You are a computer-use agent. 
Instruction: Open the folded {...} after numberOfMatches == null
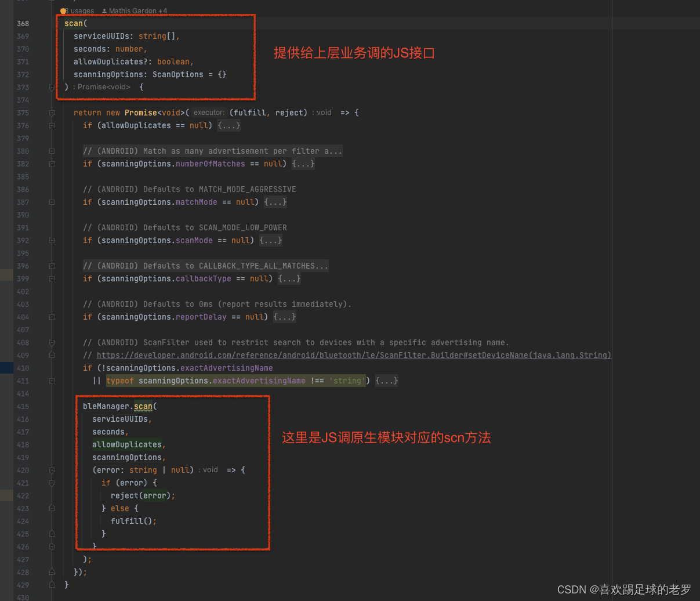pos(303,164)
